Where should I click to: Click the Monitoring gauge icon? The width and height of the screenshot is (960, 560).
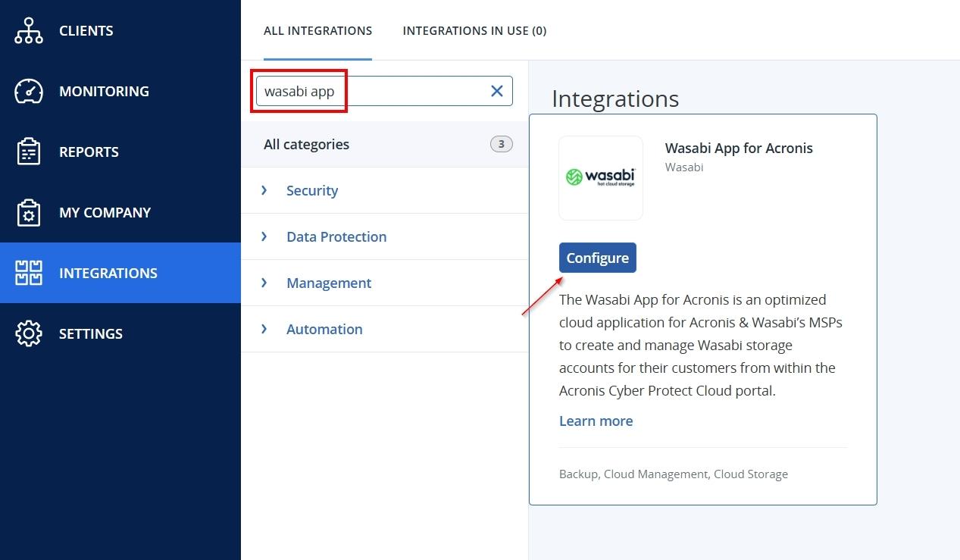click(x=29, y=91)
